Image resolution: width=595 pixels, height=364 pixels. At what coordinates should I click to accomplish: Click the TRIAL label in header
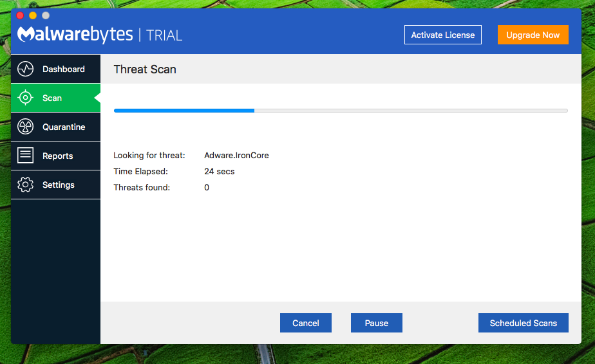coord(164,35)
